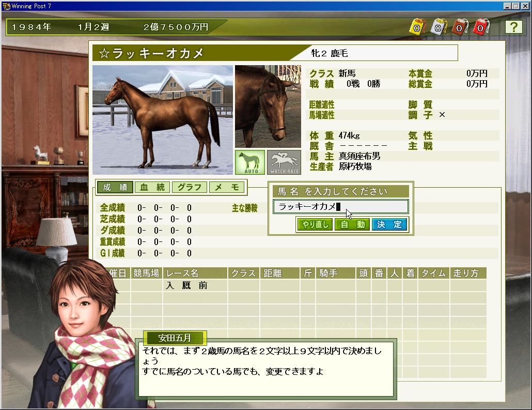Open the メモ tab

[x=227, y=187]
